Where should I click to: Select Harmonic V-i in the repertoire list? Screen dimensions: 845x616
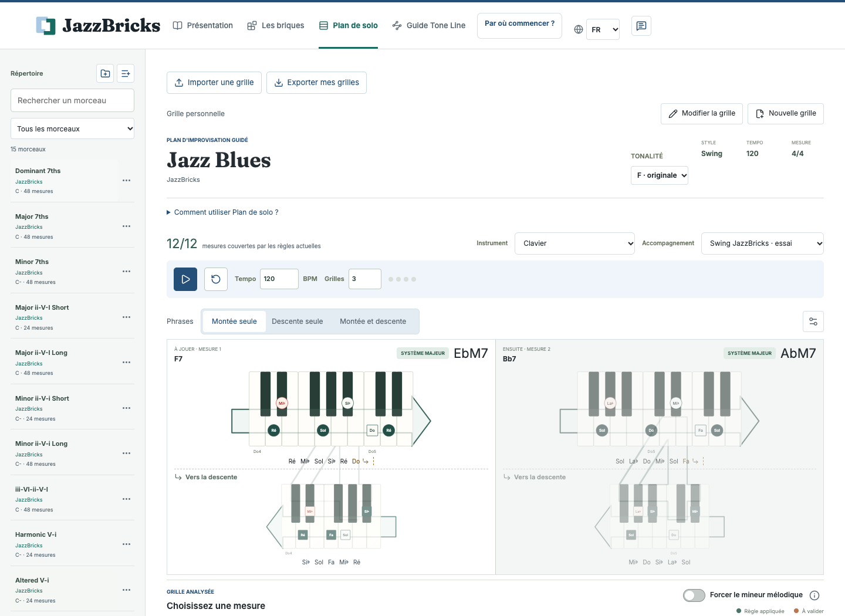click(65, 544)
